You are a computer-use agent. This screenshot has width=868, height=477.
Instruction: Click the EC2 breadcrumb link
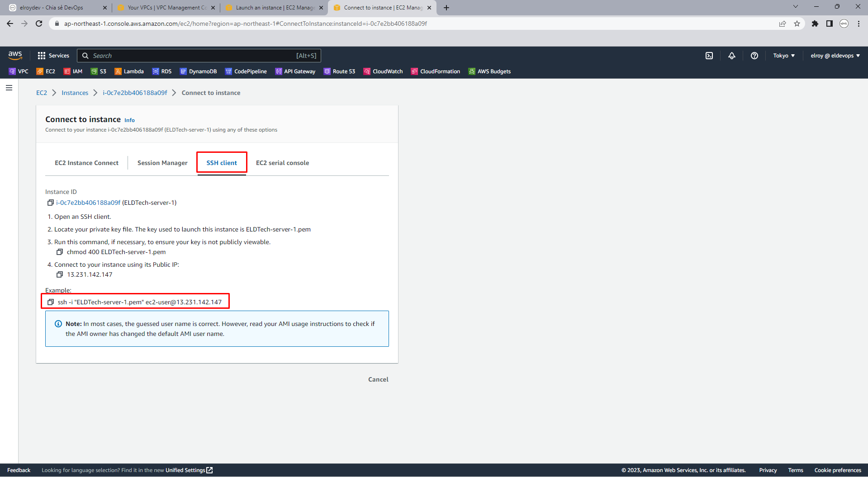[x=42, y=93]
